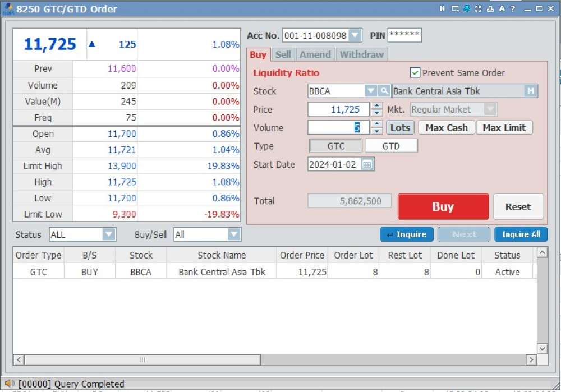Uncheck the Prevent Same Order checkbox
Viewport: 561px width, 392px height.
(x=415, y=73)
